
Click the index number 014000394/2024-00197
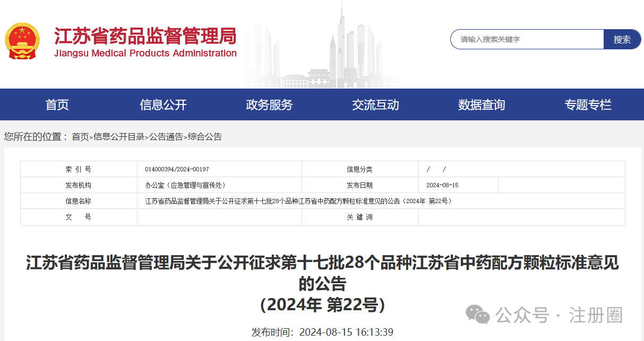177,169
